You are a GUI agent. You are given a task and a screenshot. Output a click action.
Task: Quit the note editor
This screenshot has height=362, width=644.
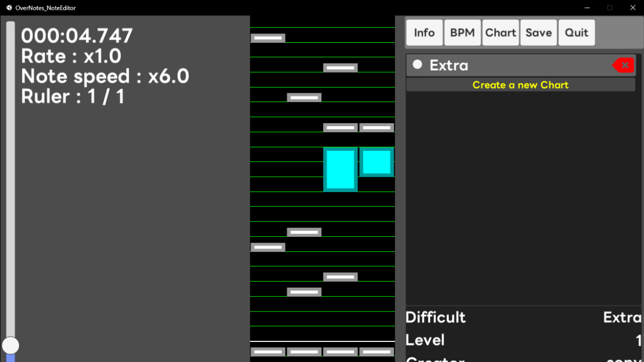pos(576,33)
